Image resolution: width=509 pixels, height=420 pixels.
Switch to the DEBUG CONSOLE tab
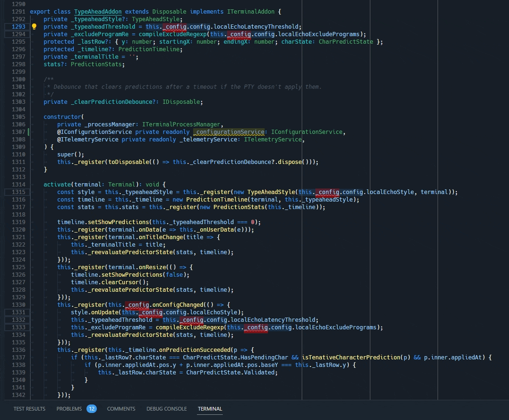(x=166, y=409)
